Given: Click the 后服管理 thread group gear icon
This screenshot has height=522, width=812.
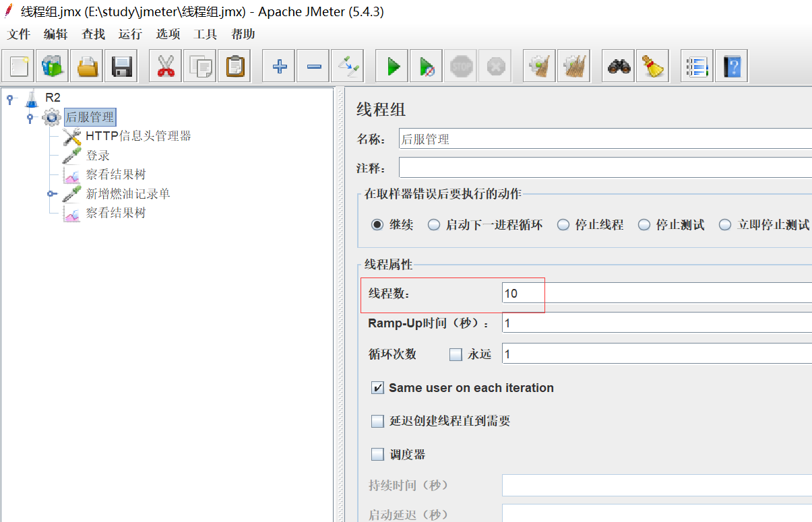Looking at the screenshot, I should click(51, 117).
